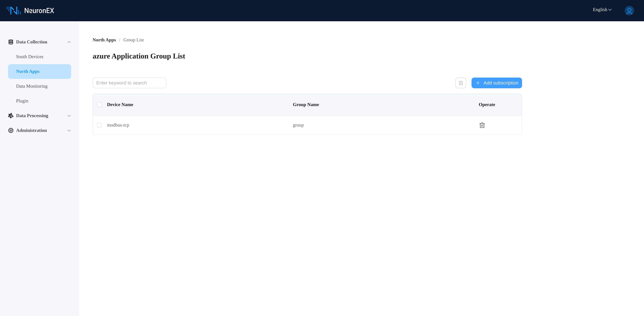Click the NeuronEX logo
The width and height of the screenshot is (644, 316).
pos(30,11)
